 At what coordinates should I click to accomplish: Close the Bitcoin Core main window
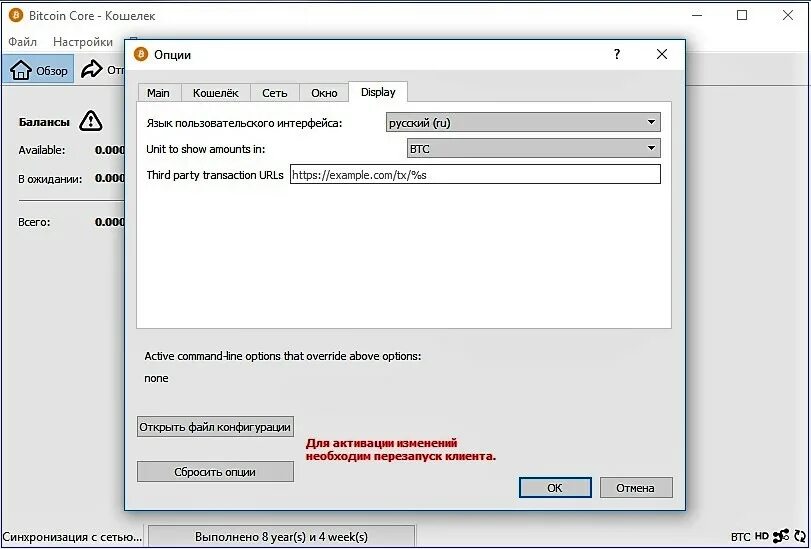787,16
